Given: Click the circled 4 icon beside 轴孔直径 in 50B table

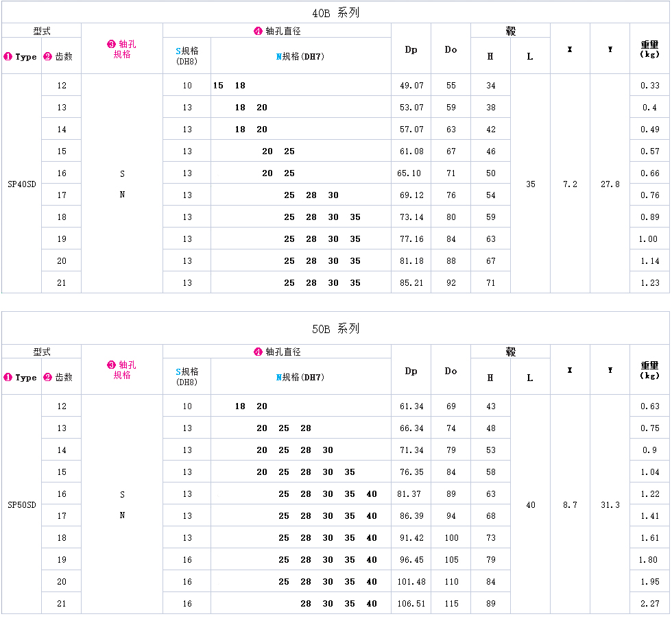Looking at the screenshot, I should 258,352.
